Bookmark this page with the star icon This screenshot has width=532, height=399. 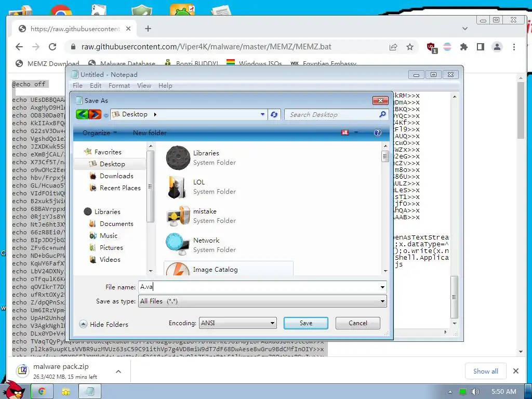pos(410,47)
